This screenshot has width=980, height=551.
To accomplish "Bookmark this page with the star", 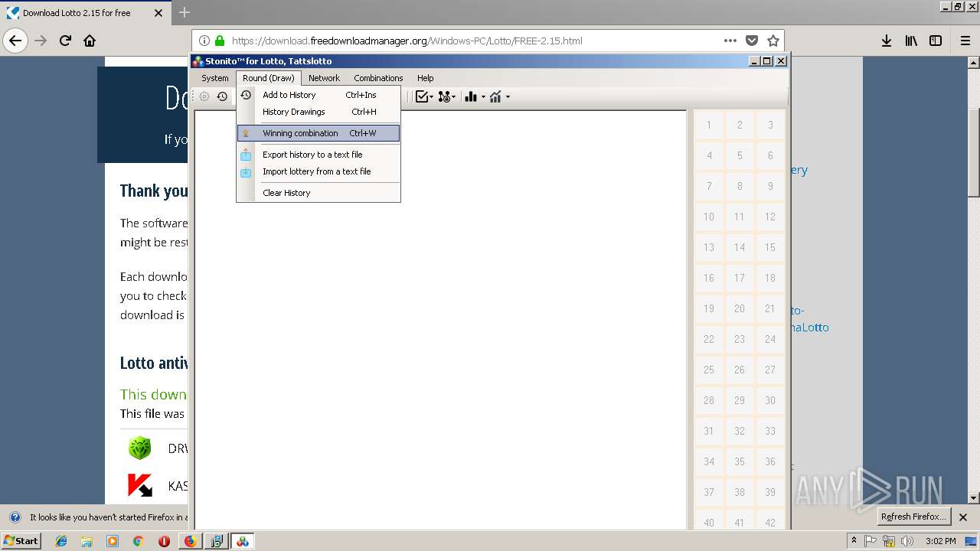I will click(x=773, y=41).
